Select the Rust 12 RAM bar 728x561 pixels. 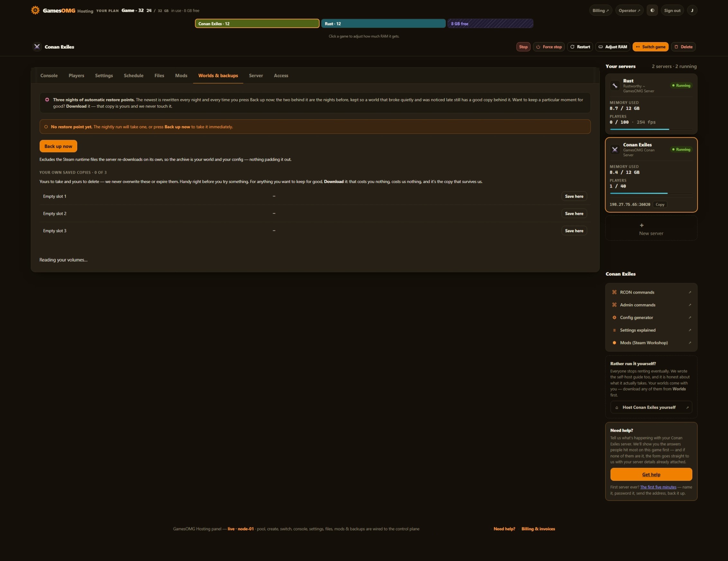[x=383, y=23]
